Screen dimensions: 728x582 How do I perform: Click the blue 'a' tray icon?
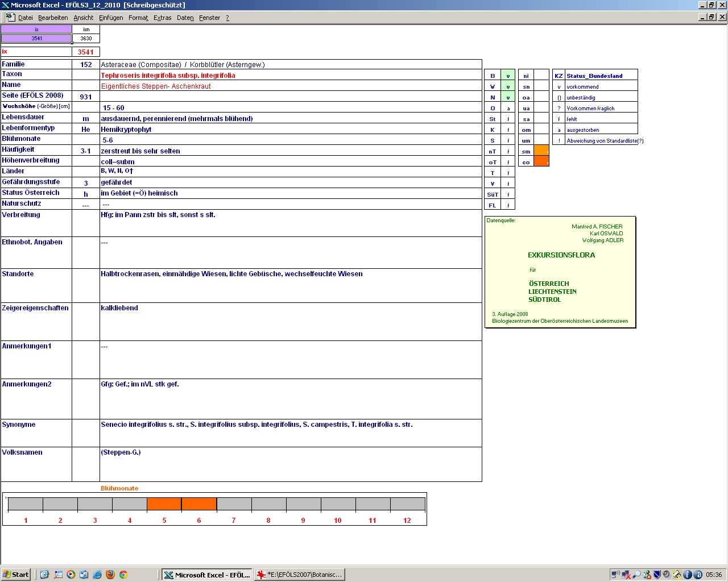tap(697, 575)
